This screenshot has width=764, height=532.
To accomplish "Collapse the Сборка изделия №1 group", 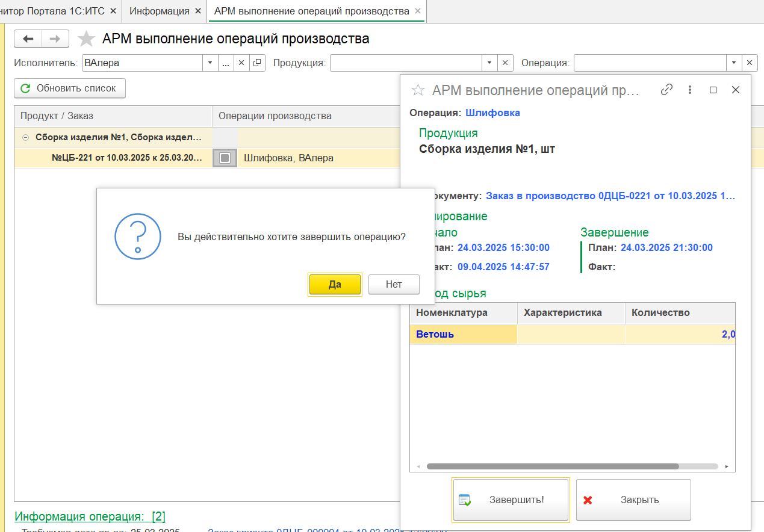I will click(25, 137).
